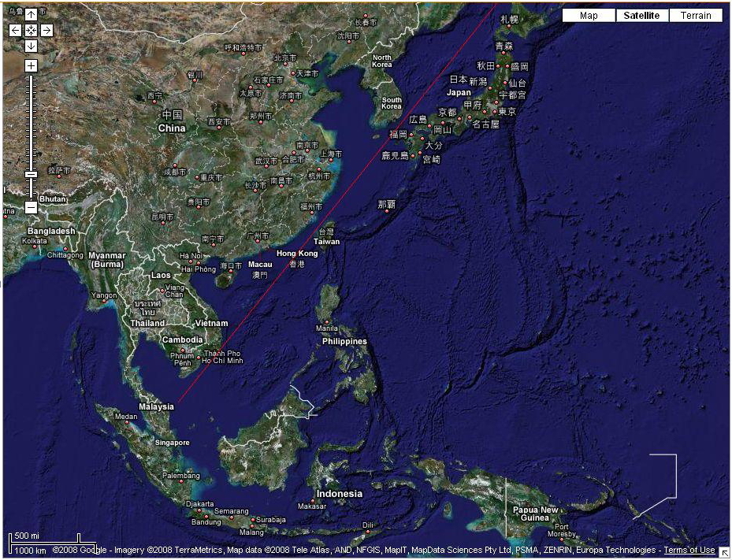
Task: Select the Satellite view button
Action: point(641,16)
